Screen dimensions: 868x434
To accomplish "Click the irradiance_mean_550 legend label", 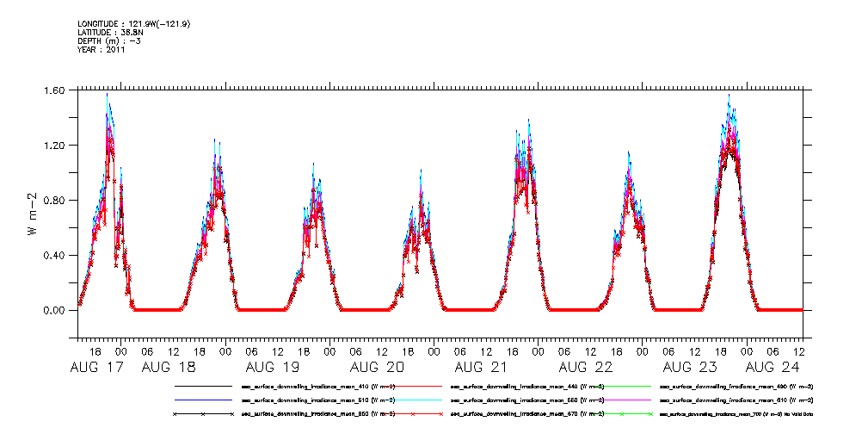I will (x=527, y=400).
